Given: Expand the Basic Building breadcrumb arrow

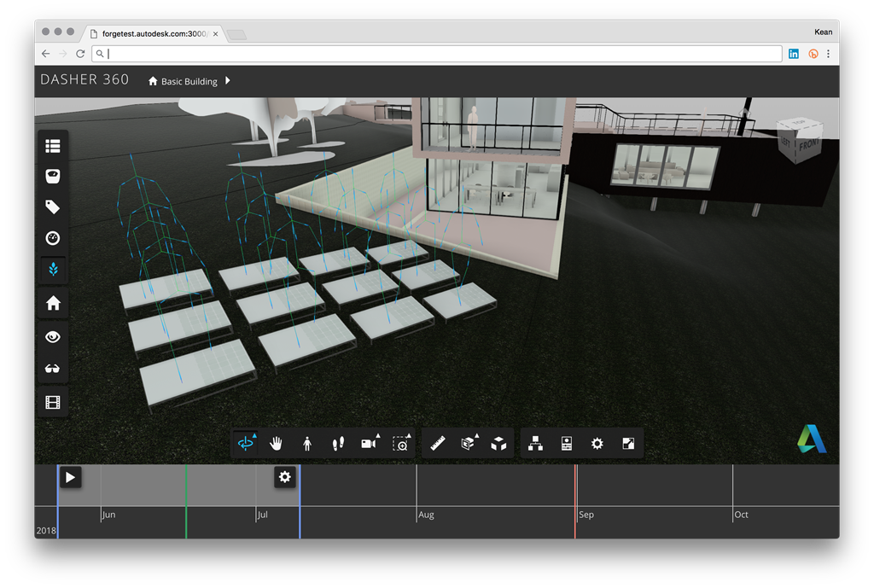Looking at the screenshot, I should coord(228,81).
